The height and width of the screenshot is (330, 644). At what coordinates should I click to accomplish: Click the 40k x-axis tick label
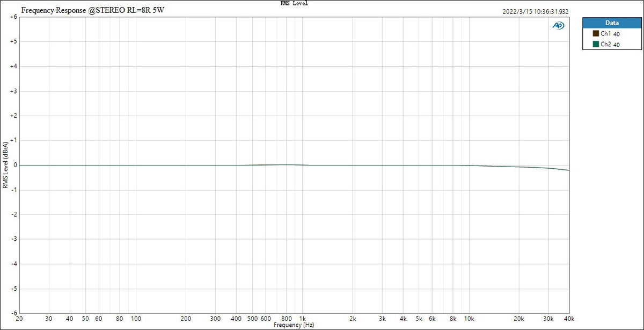pyautogui.click(x=569, y=319)
